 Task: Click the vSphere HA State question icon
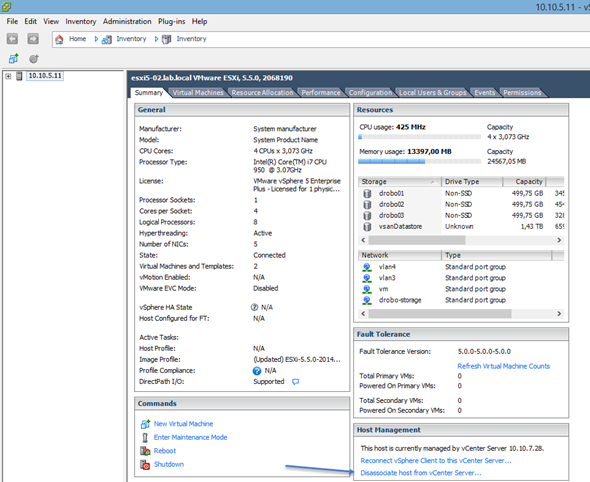[254, 307]
